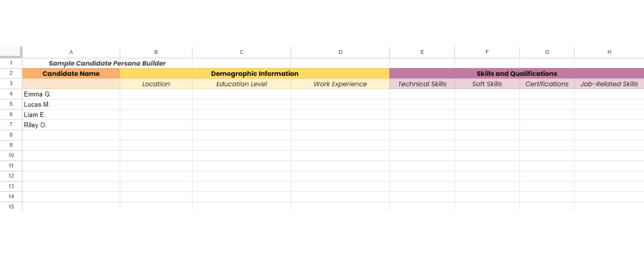Select the Education Level subheader cell
Screen dimensions: 644x258
(x=242, y=84)
